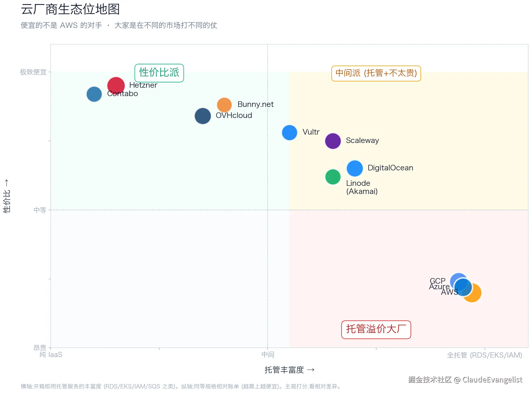Screen dimensions: 532x394
Task: Select the "Bunny.net" label text
Action: [255, 104]
